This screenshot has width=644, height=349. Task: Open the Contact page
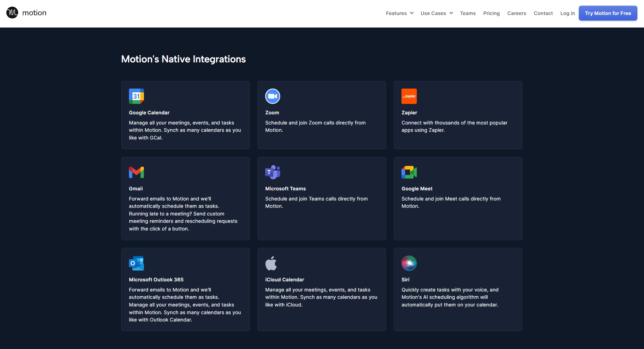coord(543,13)
